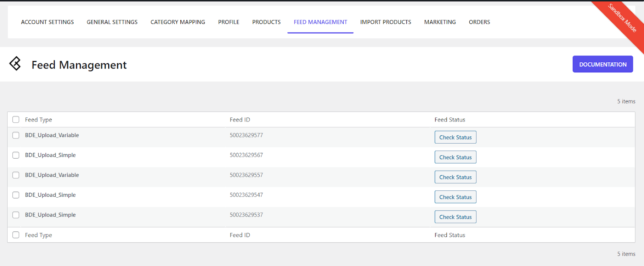This screenshot has width=644, height=266.
Task: Click BDE_Upload_Simple in row 50023629537
Action: (x=50, y=215)
